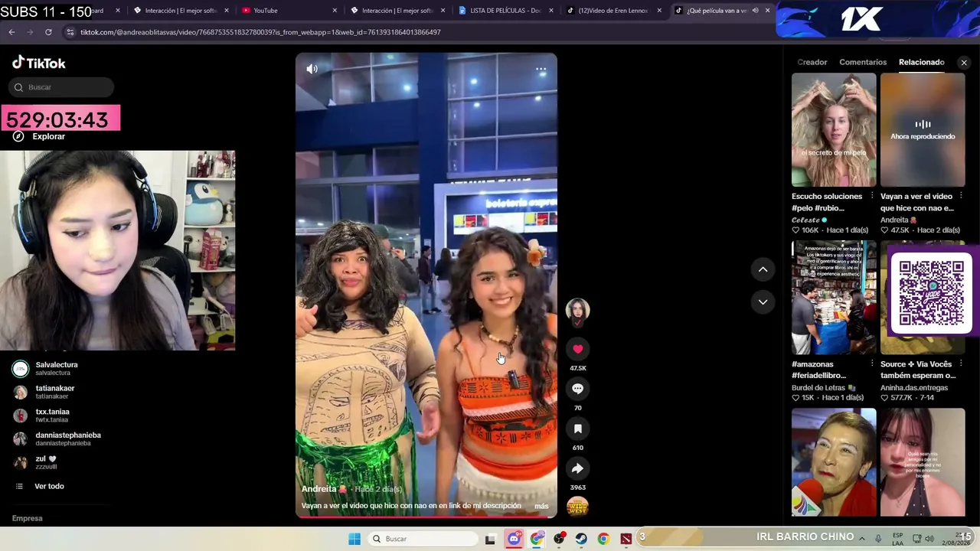Open 'Escucho soluciones #pelo' video thumbnail
Viewport: 980px width, 551px height.
(834, 129)
